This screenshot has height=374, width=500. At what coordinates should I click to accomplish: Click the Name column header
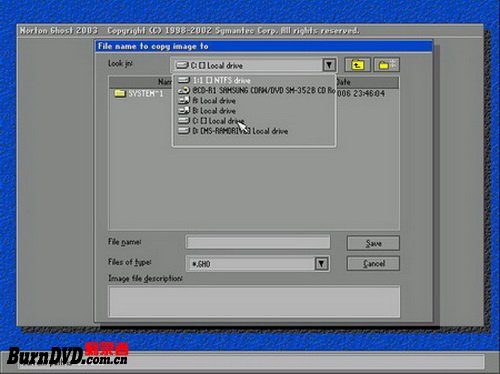coord(140,82)
